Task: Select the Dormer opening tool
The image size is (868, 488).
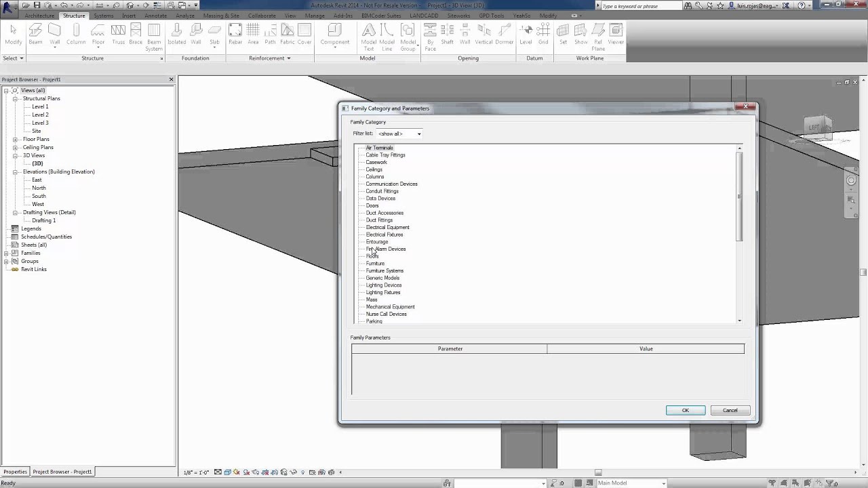Action: 504,35
